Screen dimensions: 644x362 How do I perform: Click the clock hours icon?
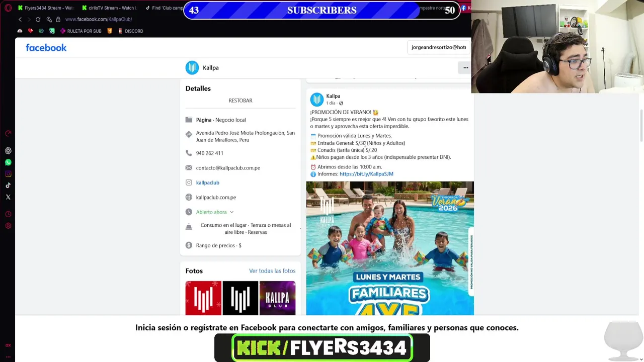[x=189, y=212]
